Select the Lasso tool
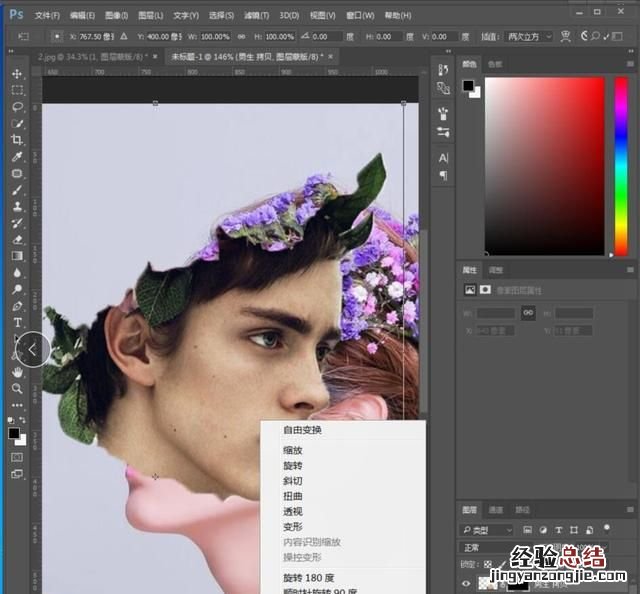This screenshot has height=594, width=640. pos(17,107)
